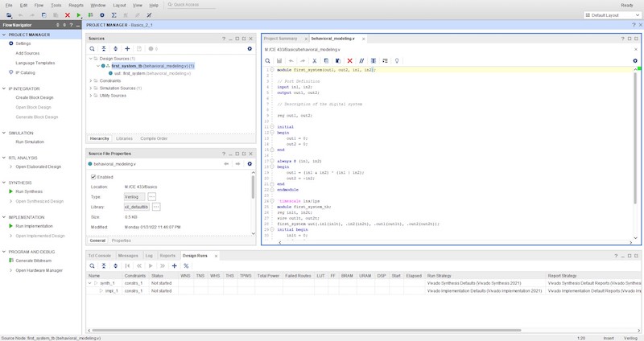This screenshot has width=644, height=341.
Task: Open Sources panel settings gear
Action: point(250,49)
